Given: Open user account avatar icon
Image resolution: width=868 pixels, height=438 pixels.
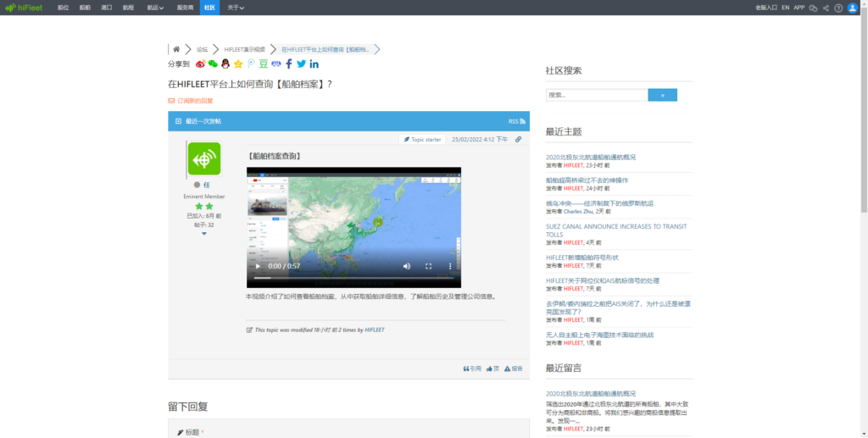Looking at the screenshot, I should pos(852,8).
